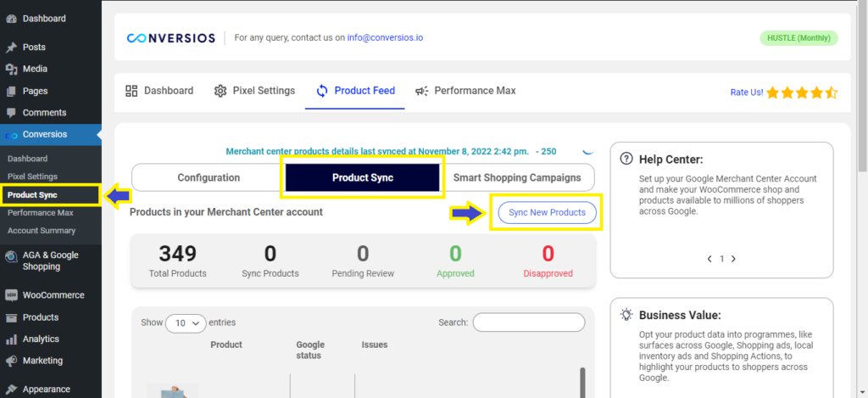Screen dimensions: 868x398
Task: Click the Media icon in sidebar
Action: 11,69
